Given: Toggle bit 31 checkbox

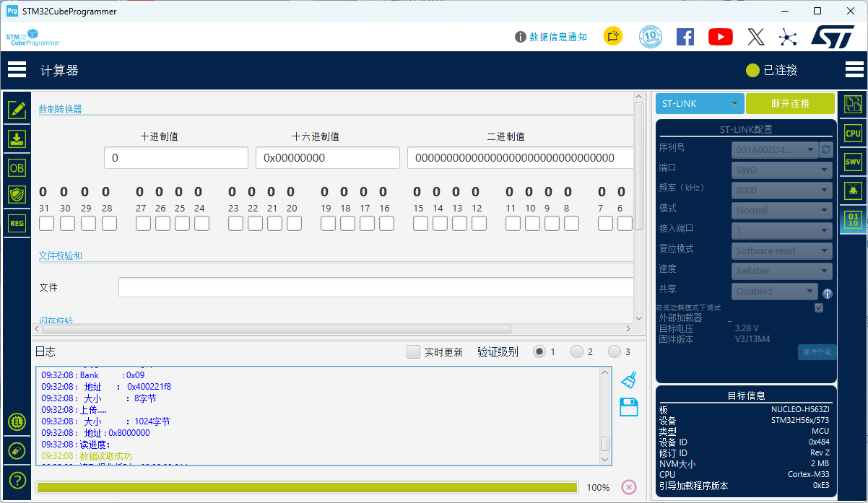Looking at the screenshot, I should (46, 224).
